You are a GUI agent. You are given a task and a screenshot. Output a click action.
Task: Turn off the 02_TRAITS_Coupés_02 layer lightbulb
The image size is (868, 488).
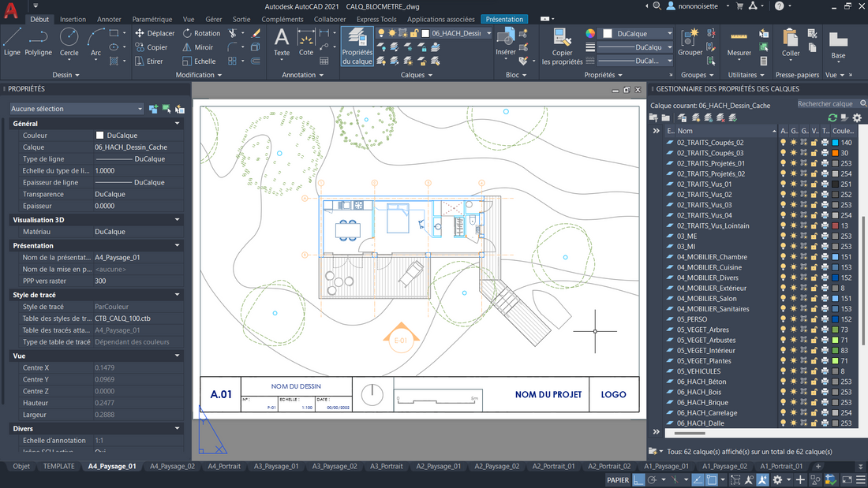(784, 143)
